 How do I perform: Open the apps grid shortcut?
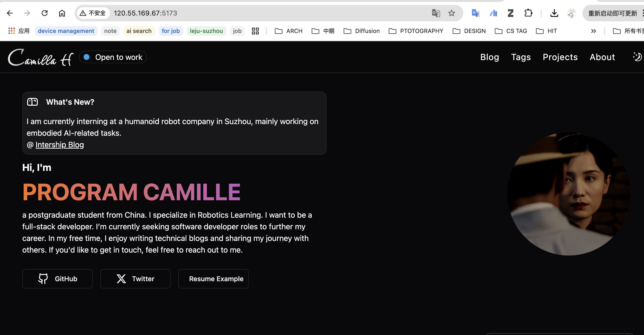coord(11,31)
